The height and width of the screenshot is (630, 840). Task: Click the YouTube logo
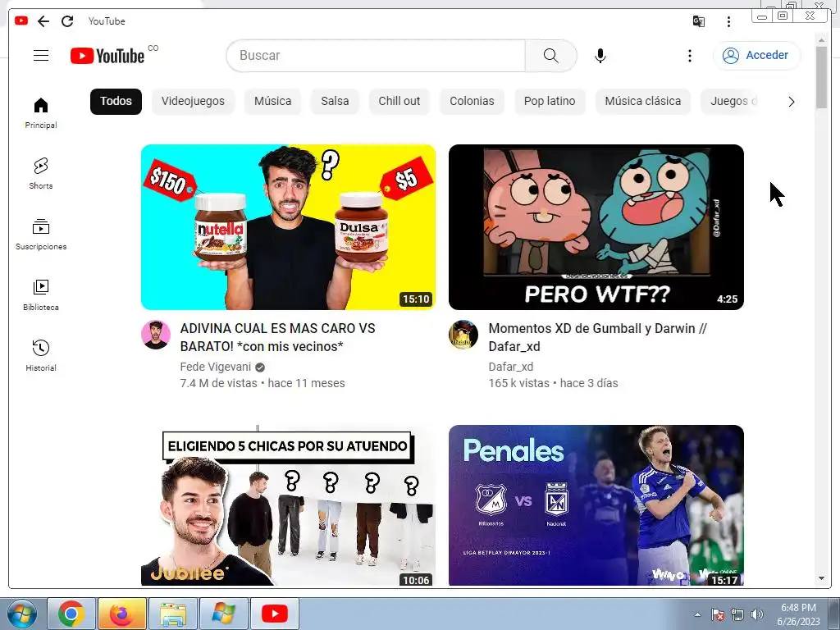pos(107,55)
